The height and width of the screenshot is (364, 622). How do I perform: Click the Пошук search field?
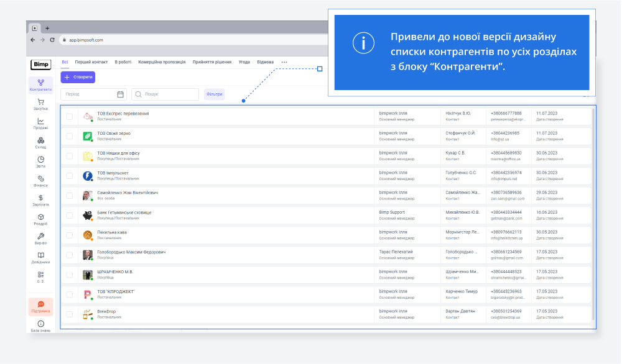tap(168, 94)
